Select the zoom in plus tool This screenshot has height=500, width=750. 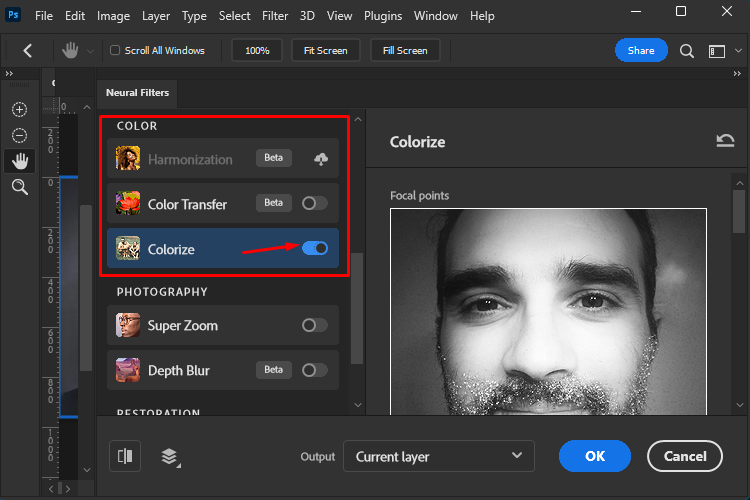click(x=19, y=110)
